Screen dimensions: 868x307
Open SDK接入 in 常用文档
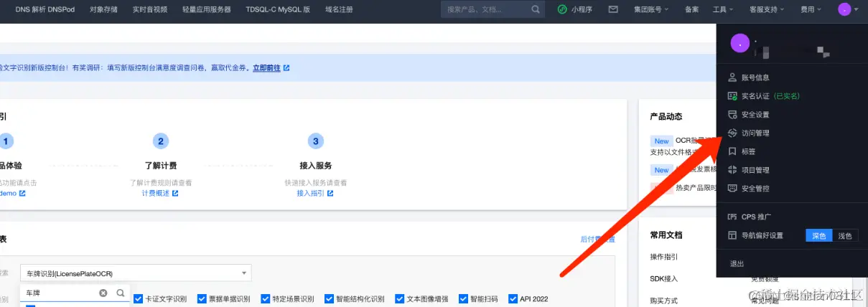663,278
